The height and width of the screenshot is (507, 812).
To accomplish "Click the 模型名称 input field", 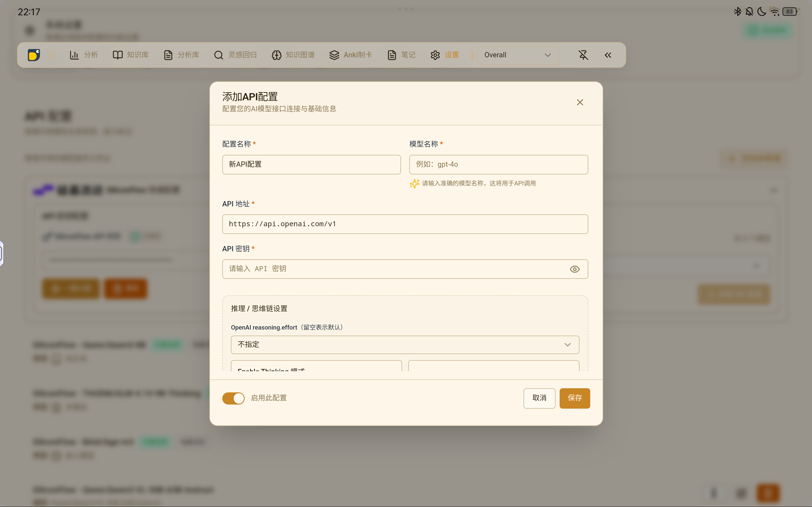I will click(498, 164).
